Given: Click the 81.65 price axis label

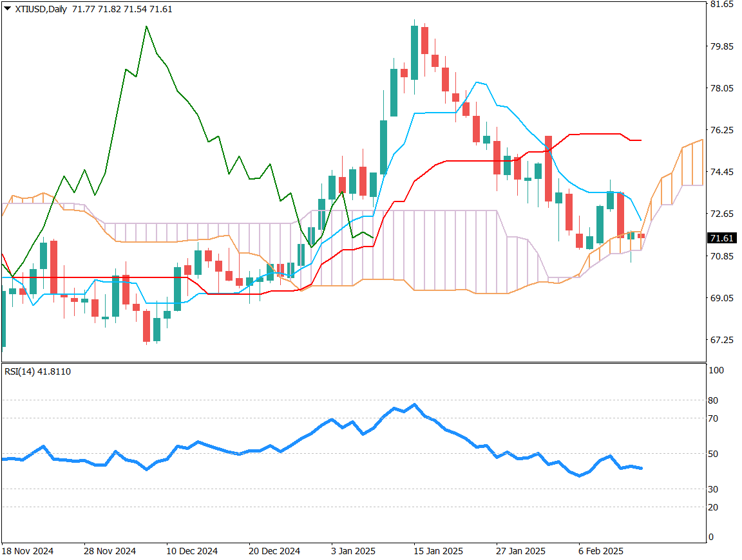Looking at the screenshot, I should coord(721,5).
